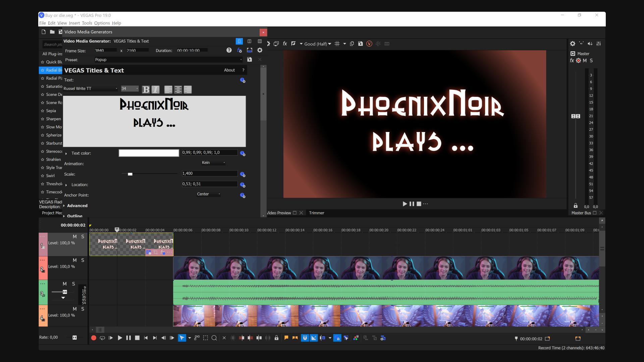Expand the Advanced section

(77, 205)
